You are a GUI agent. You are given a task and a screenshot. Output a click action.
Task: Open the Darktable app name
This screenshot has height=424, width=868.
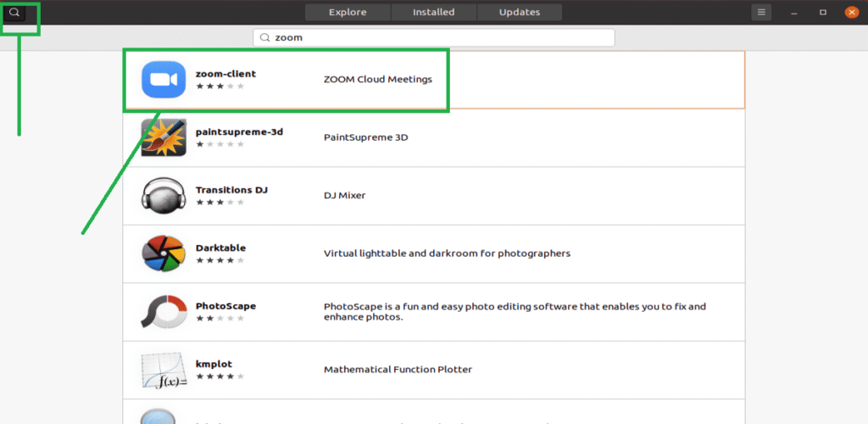[x=220, y=248]
